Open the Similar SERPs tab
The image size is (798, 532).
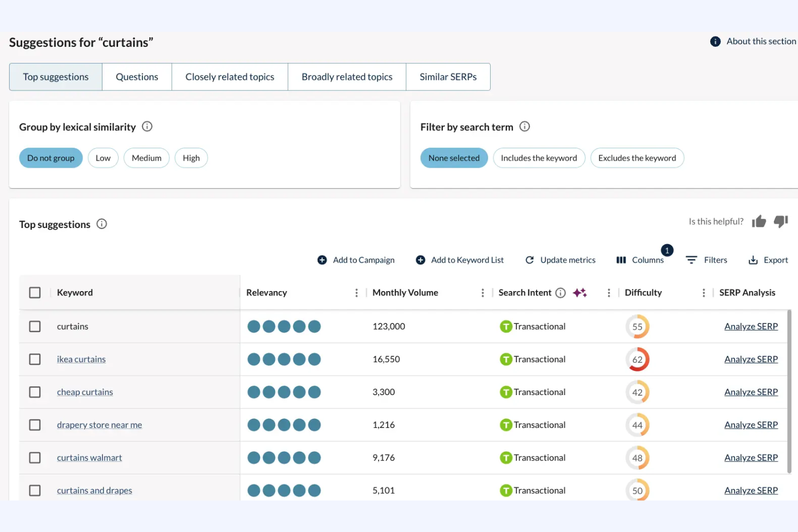point(448,77)
